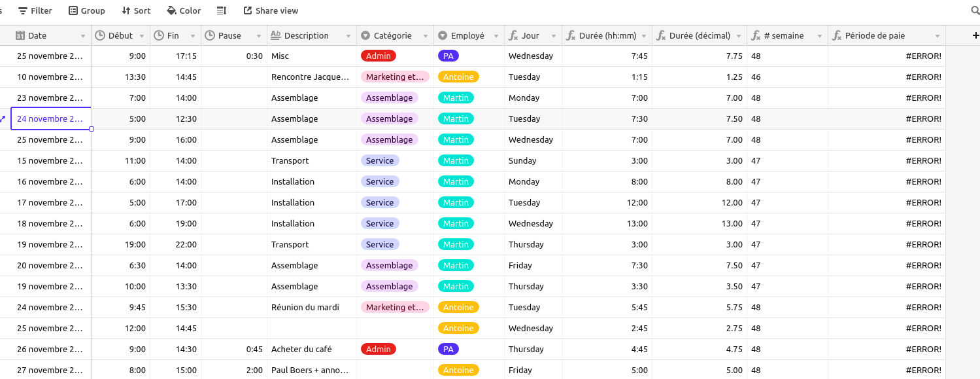Click the formula icon in # semaine header
Viewport: 980px width, 379px height.
(x=756, y=35)
